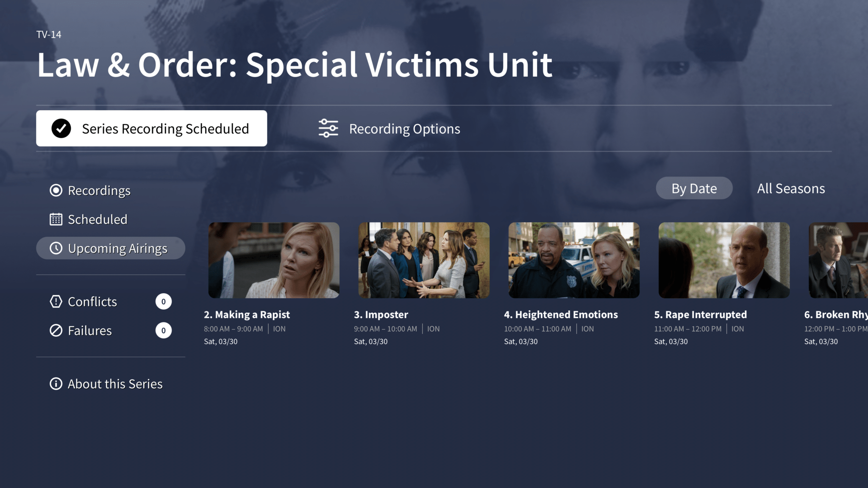Viewport: 868px width, 488px height.
Task: Open the Conflicts count badge
Action: (x=164, y=302)
